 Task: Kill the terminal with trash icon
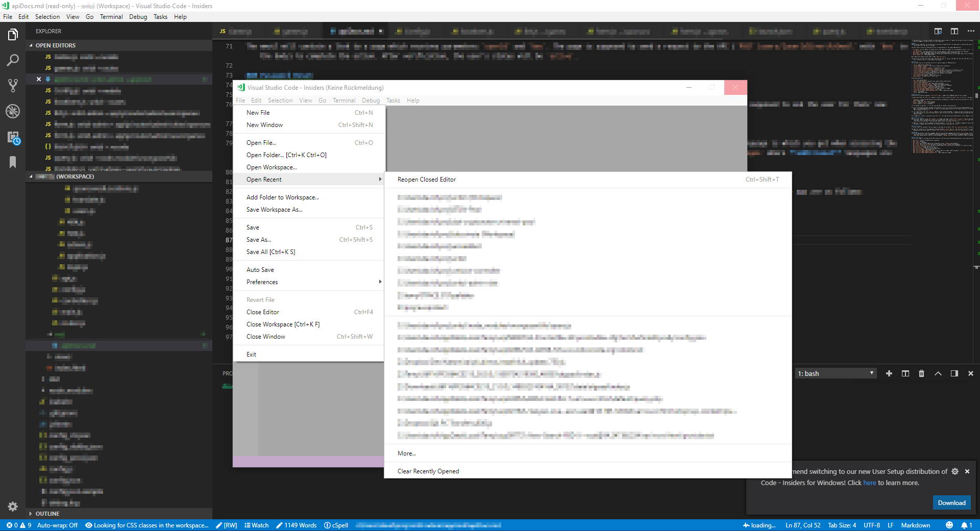point(922,373)
